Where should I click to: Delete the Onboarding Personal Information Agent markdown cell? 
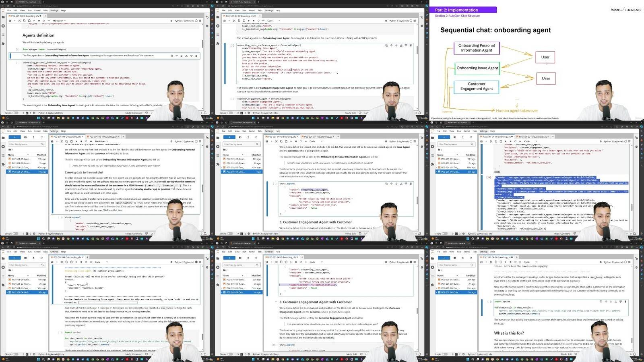pyautogui.click(x=196, y=56)
